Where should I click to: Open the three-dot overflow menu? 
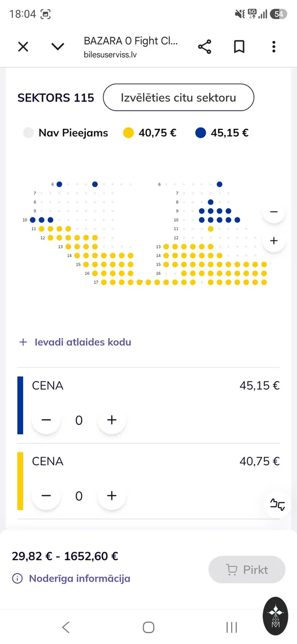coord(273,47)
